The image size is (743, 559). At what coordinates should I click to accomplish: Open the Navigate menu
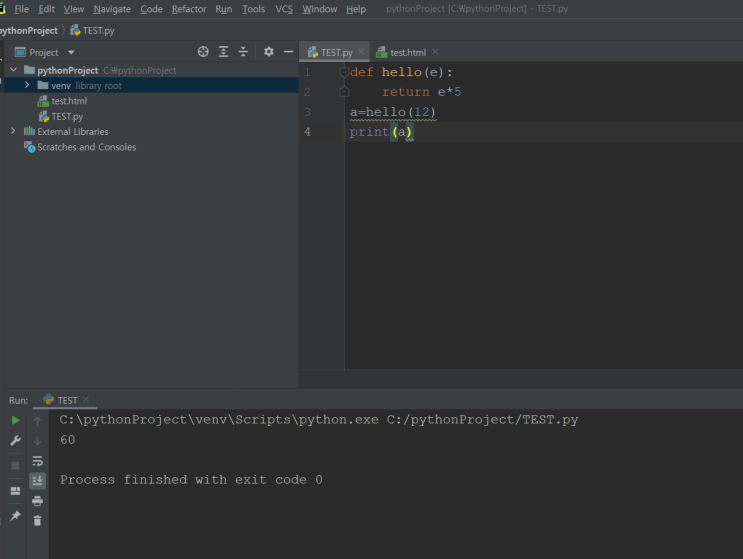(x=112, y=9)
